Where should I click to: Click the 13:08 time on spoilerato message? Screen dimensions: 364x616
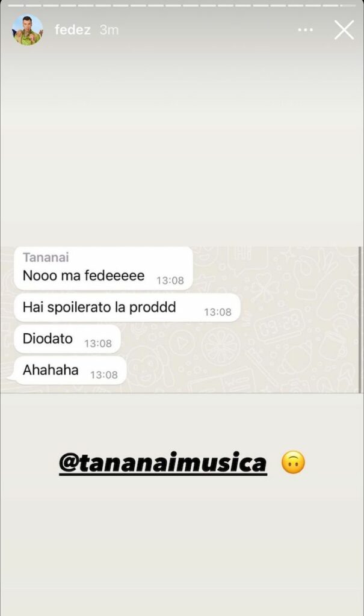[x=217, y=312]
